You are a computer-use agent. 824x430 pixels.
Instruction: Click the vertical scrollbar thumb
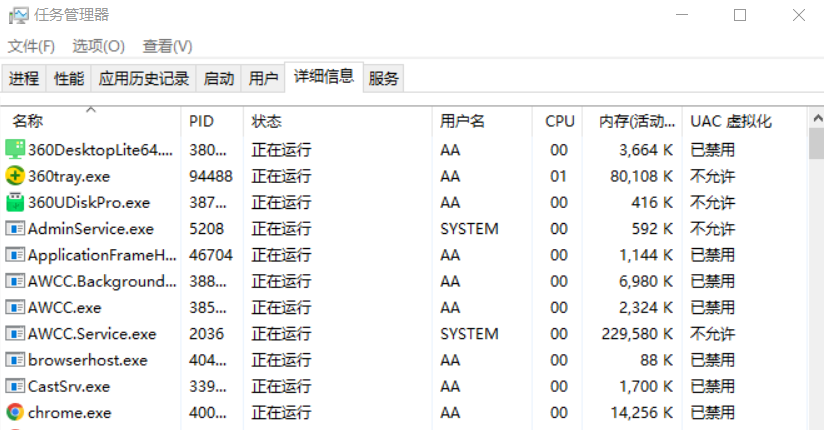coord(816,145)
